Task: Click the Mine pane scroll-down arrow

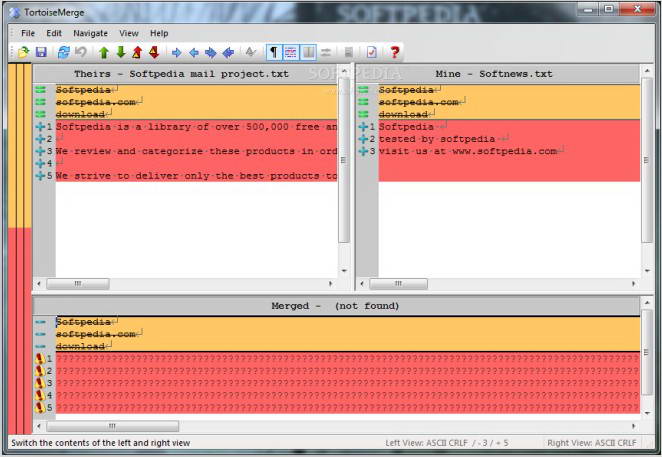Action: [647, 271]
